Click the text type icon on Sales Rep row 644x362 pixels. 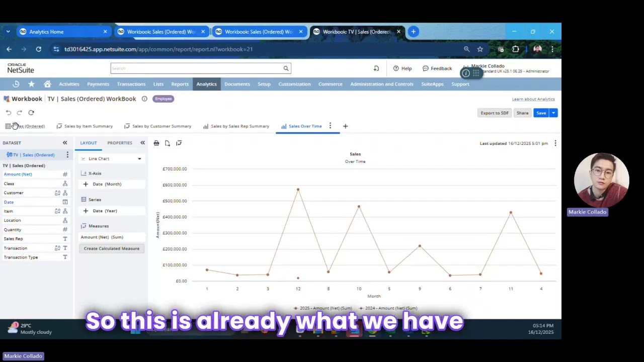(x=65, y=239)
